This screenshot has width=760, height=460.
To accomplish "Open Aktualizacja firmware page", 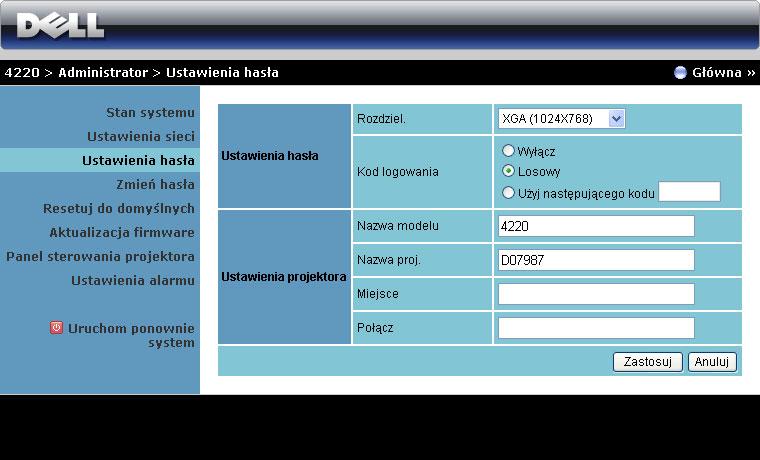I will (122, 232).
